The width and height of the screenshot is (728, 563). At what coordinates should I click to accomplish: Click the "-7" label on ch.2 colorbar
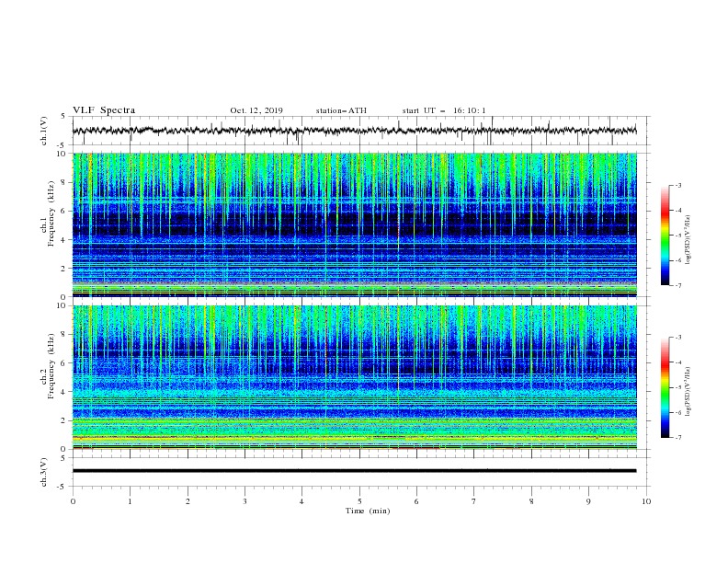pyautogui.click(x=678, y=437)
